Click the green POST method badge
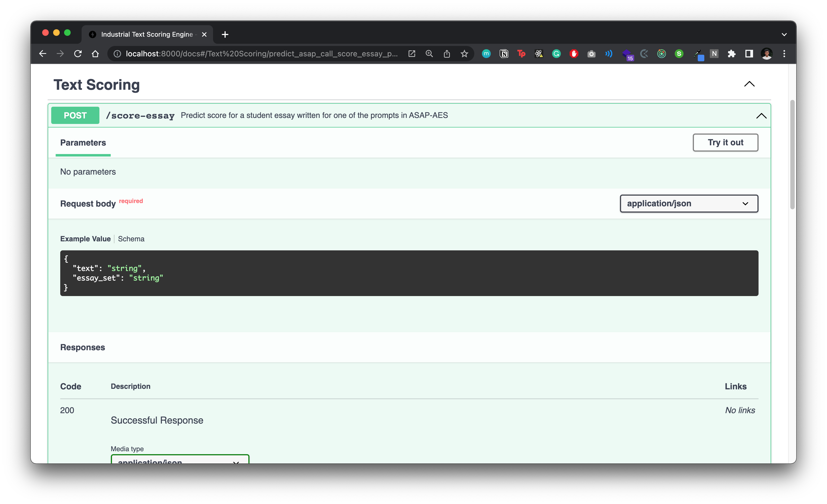This screenshot has height=504, width=827. tap(75, 115)
